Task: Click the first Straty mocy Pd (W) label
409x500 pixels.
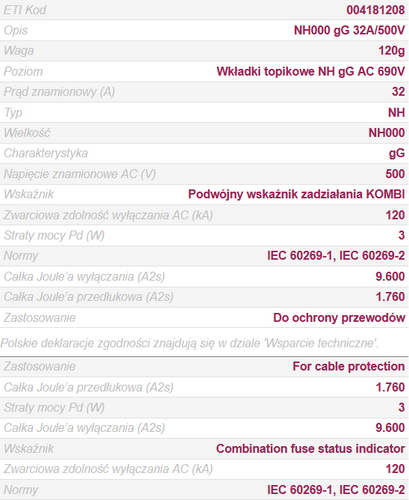Action: (x=54, y=235)
